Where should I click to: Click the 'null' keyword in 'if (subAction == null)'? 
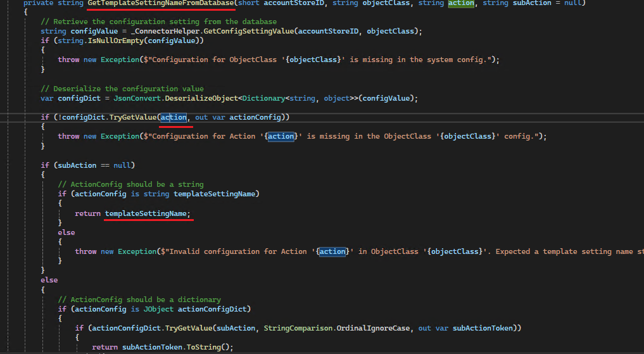[x=122, y=165]
